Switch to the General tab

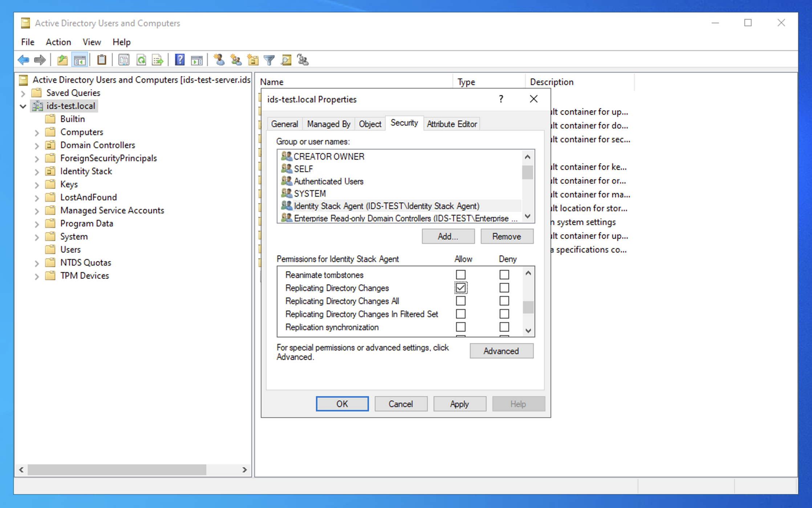coord(284,124)
